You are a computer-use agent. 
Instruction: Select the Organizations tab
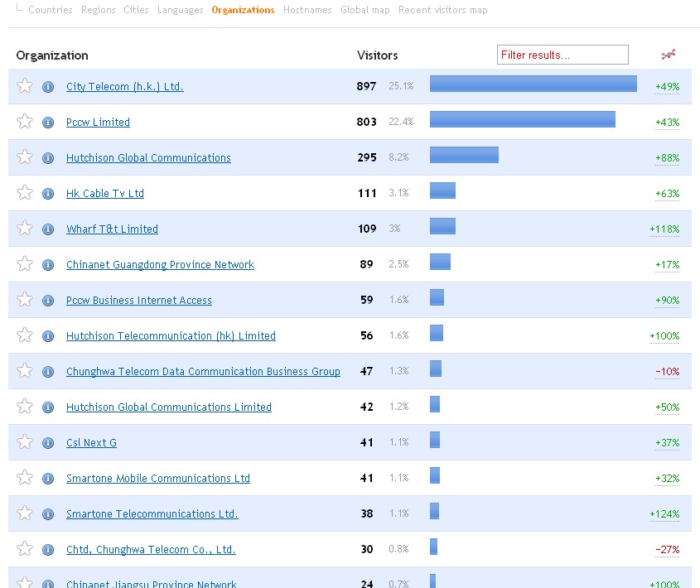[x=243, y=10]
